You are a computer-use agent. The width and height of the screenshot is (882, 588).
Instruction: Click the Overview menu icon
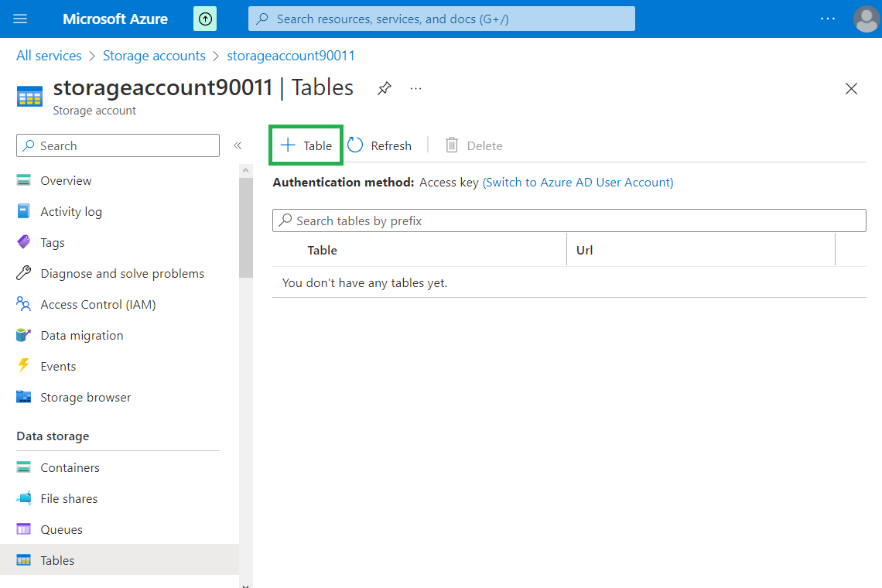point(24,180)
